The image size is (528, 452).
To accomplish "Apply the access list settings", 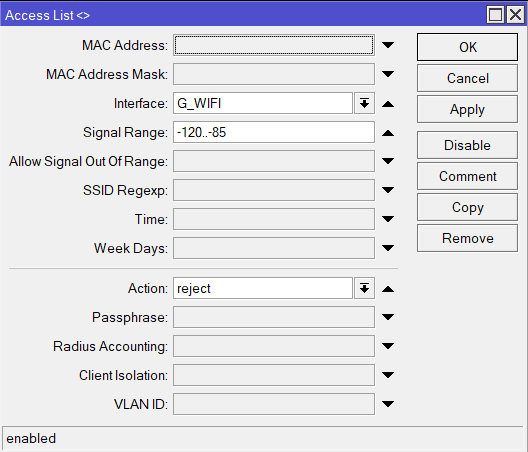I will pyautogui.click(x=467, y=109).
